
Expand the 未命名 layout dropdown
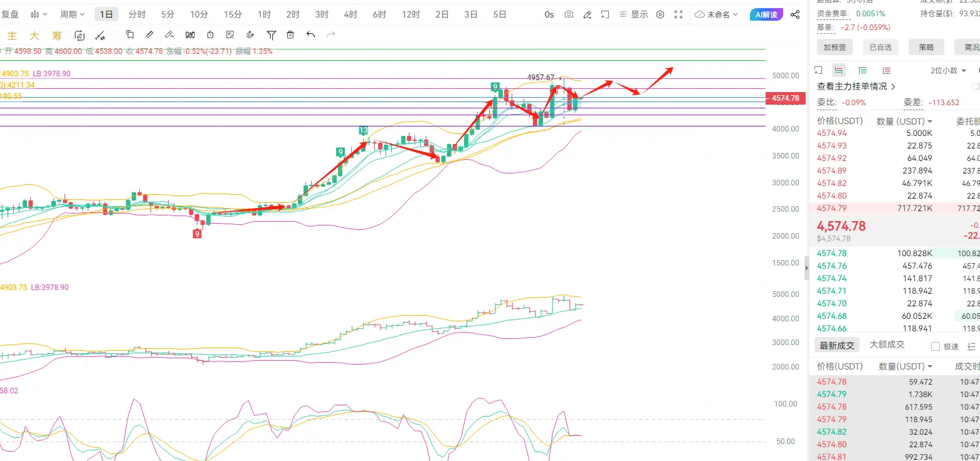(x=717, y=14)
